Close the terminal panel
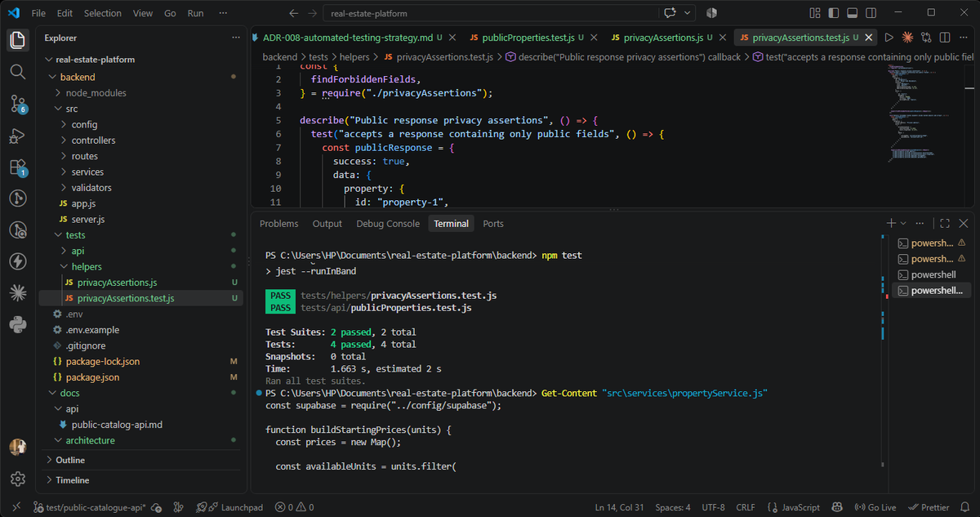980x517 pixels. (x=964, y=223)
